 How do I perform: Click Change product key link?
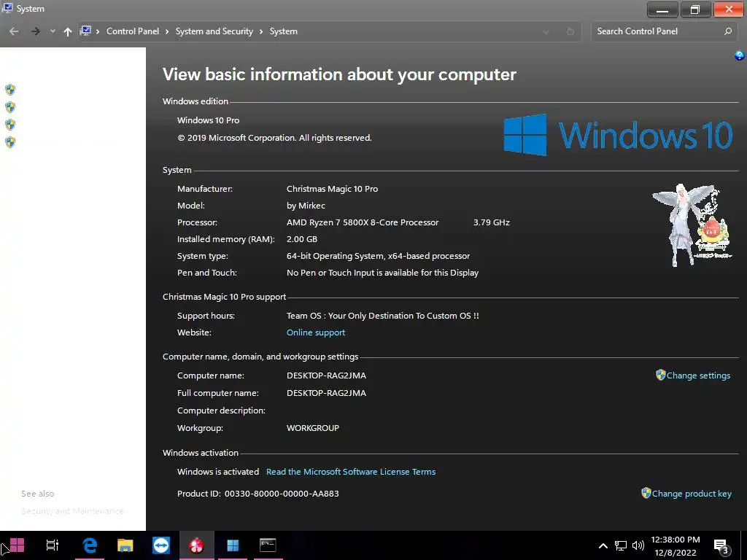[x=692, y=494]
